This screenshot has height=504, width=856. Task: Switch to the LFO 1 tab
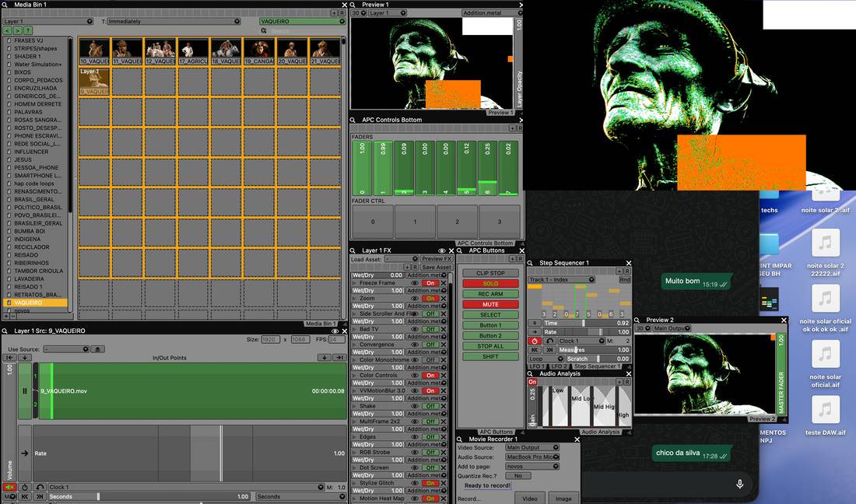point(537,366)
